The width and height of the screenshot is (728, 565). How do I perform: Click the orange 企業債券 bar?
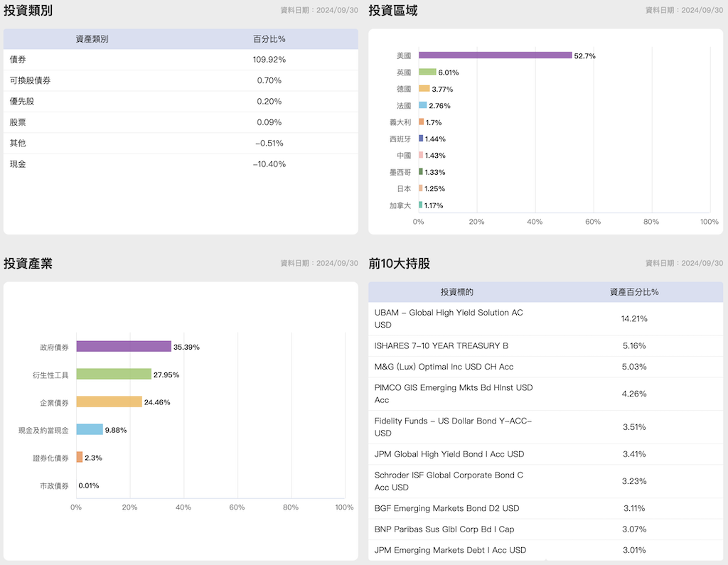tap(109, 402)
